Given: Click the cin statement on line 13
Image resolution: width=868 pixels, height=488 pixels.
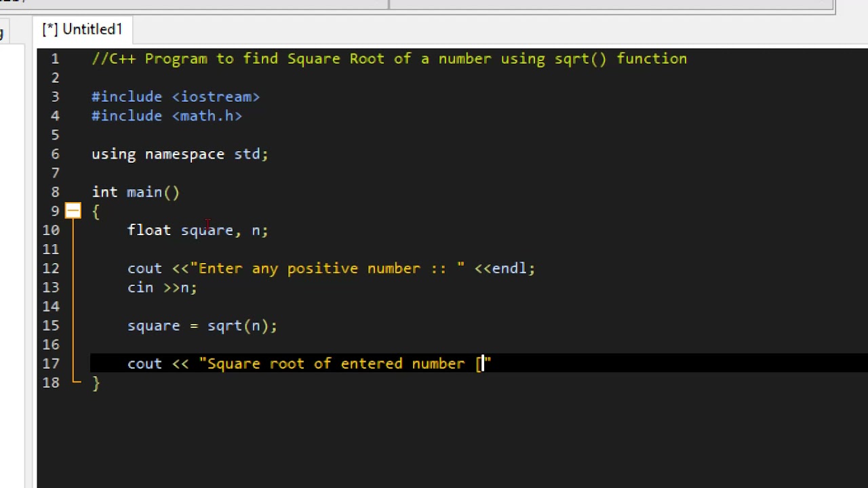Looking at the screenshot, I should (140, 288).
